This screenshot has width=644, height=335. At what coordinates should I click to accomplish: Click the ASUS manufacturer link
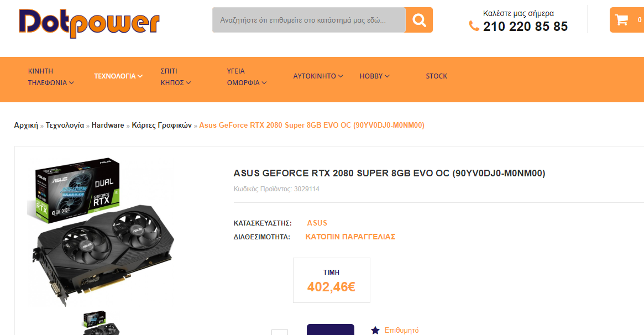tap(317, 223)
